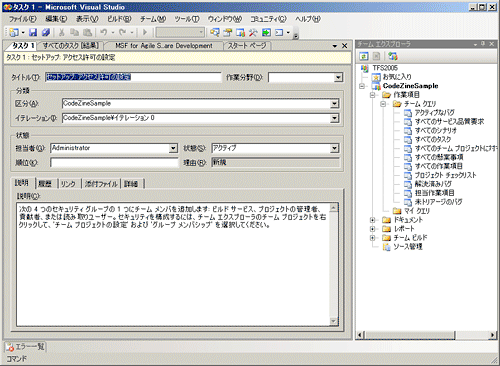Close the active タスク 1 document tab
Screen dimensions: 500x366
pyautogui.click(x=345, y=46)
